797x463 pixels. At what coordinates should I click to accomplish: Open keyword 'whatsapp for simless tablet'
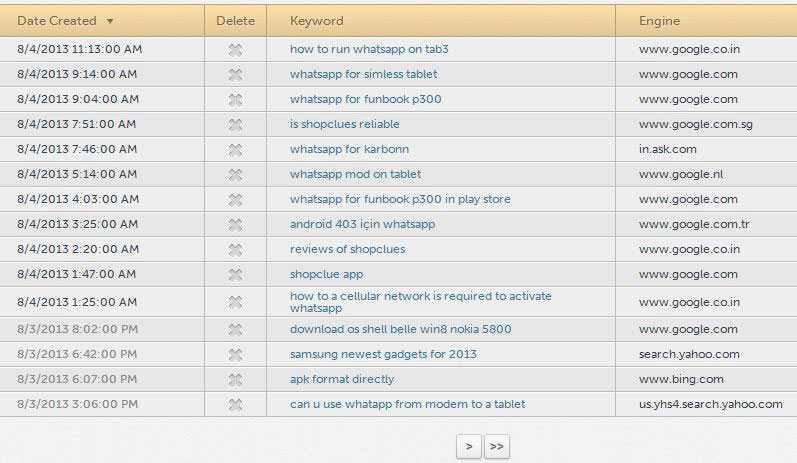tap(363, 74)
